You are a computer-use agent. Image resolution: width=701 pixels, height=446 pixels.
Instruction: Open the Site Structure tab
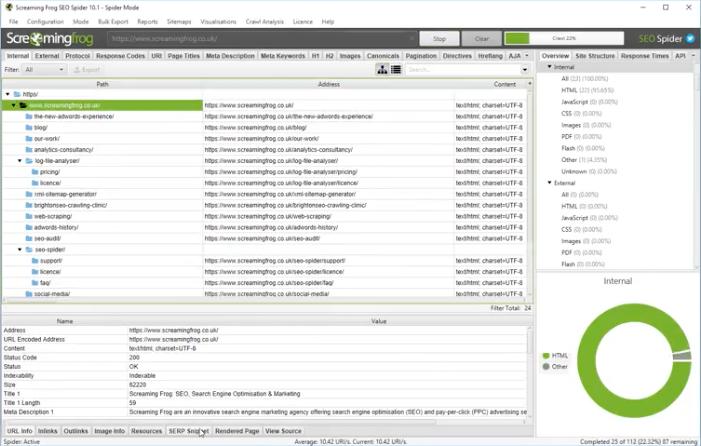coord(595,56)
